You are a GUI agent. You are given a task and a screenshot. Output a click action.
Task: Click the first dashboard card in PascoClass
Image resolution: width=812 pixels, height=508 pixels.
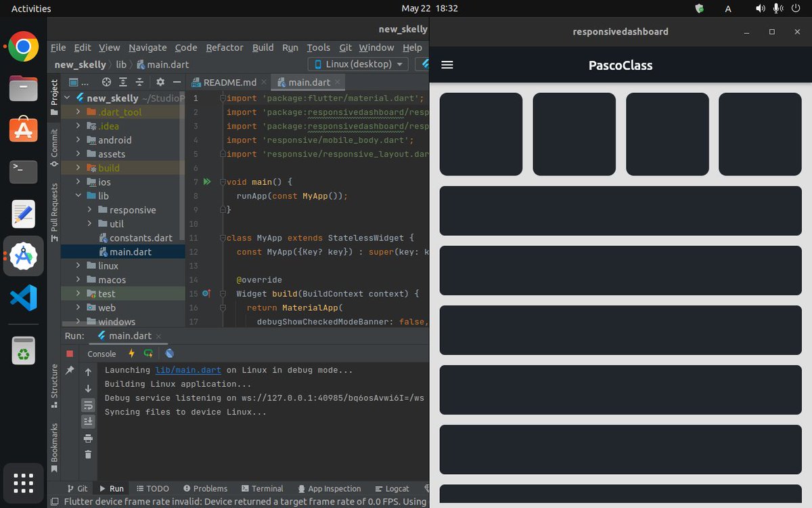tap(481, 134)
